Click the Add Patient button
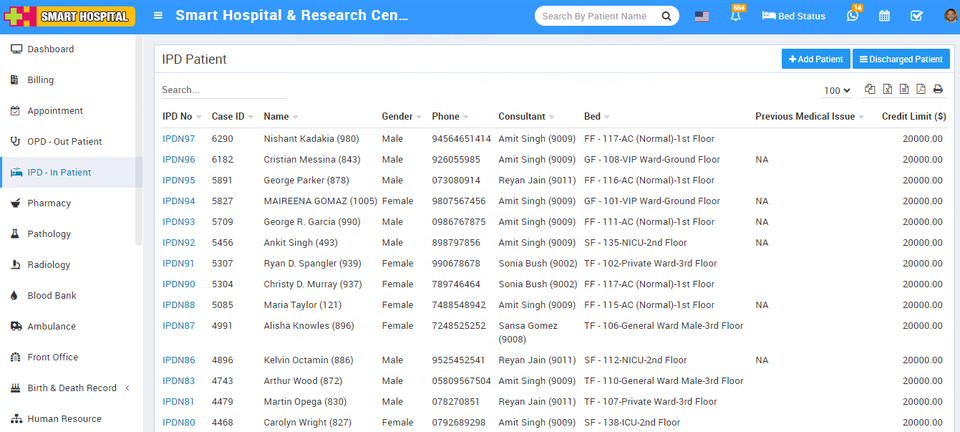The width and height of the screenshot is (960, 432). pos(815,59)
